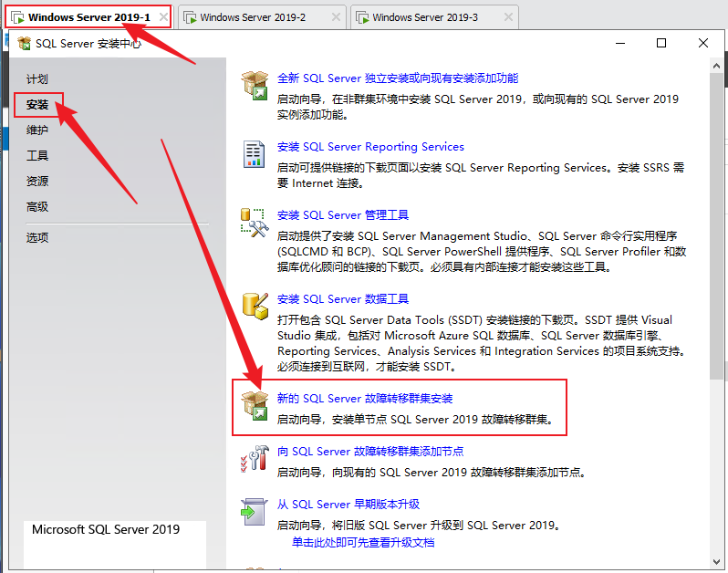The height and width of the screenshot is (573, 728).
Task: Click the SQL Server 安装中心 title bar icon
Action: [x=24, y=43]
